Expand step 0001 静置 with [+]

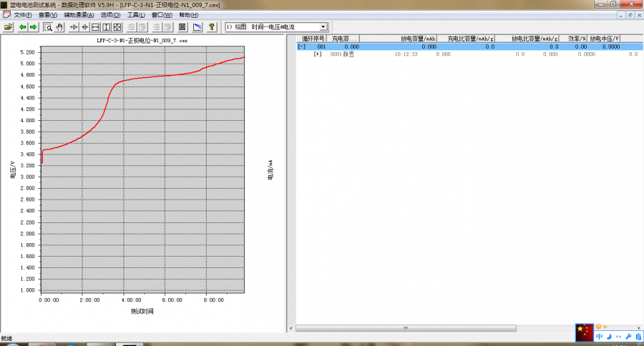317,54
